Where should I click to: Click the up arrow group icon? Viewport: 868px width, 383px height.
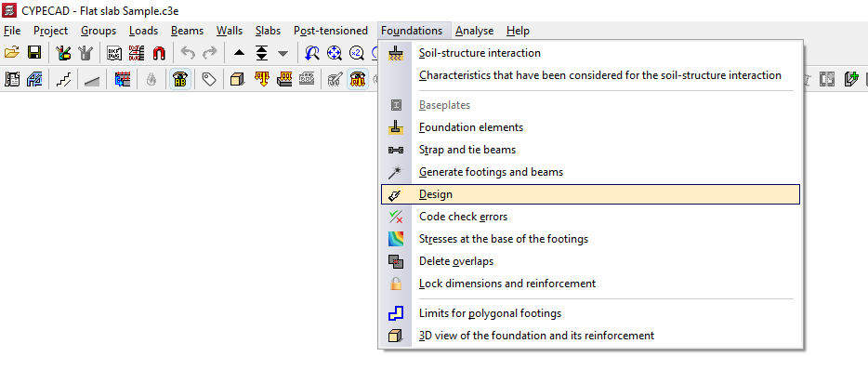tap(239, 53)
